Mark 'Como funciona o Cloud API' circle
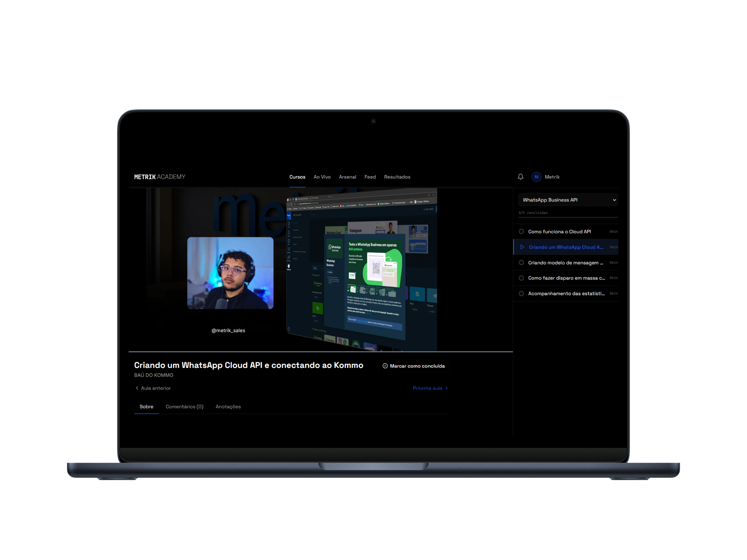The image size is (747, 560). coord(521,231)
